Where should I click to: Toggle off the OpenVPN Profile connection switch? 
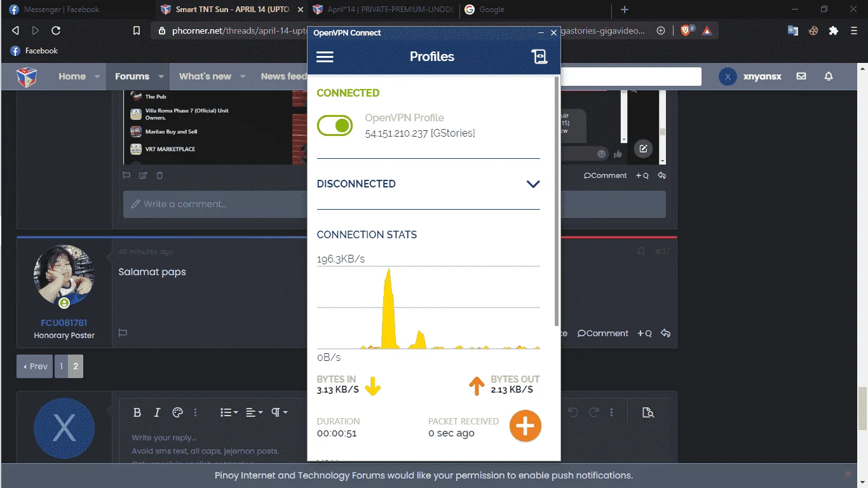[x=335, y=125]
